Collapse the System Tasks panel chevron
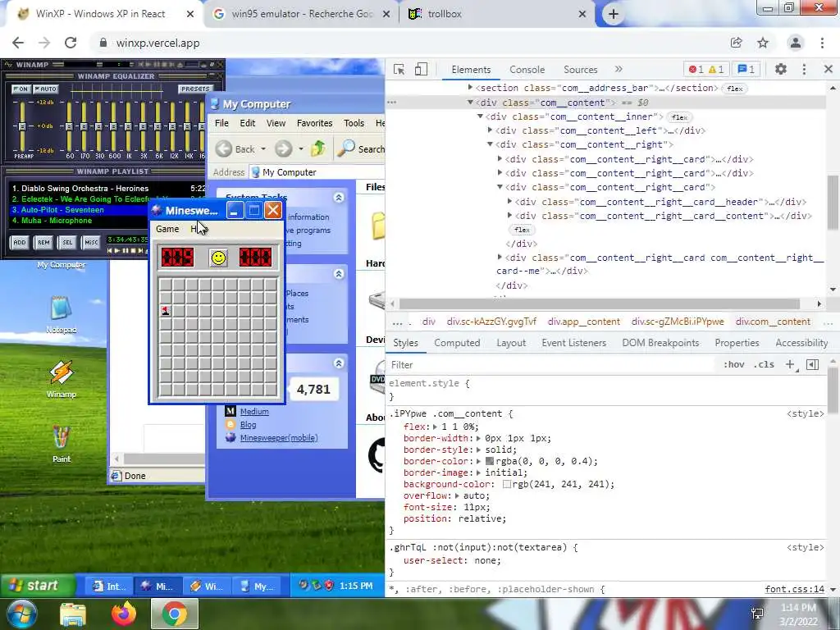840x630 pixels. [339, 198]
